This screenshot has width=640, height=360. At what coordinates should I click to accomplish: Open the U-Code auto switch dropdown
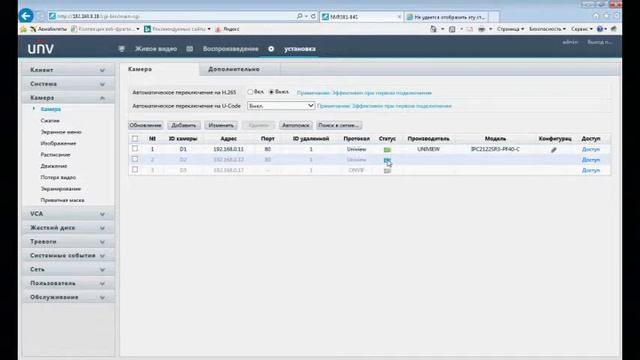281,106
